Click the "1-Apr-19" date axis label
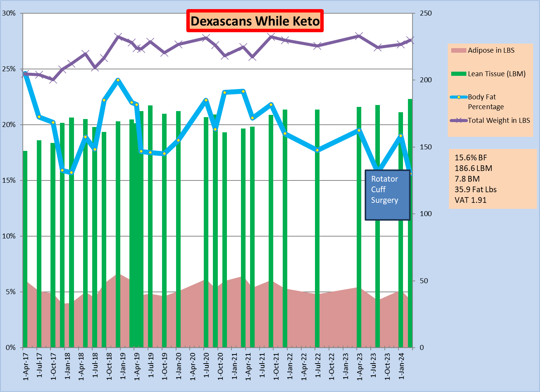 137,366
